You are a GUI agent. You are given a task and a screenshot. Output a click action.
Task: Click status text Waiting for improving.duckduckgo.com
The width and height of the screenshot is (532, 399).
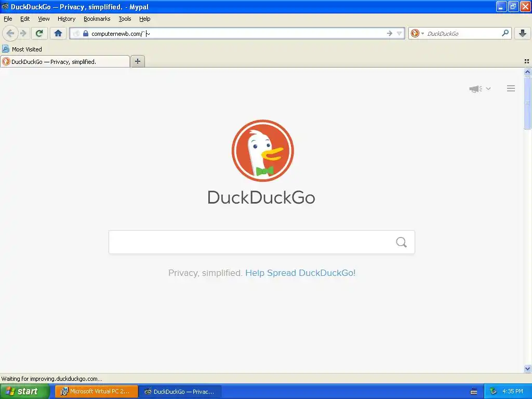click(x=51, y=379)
